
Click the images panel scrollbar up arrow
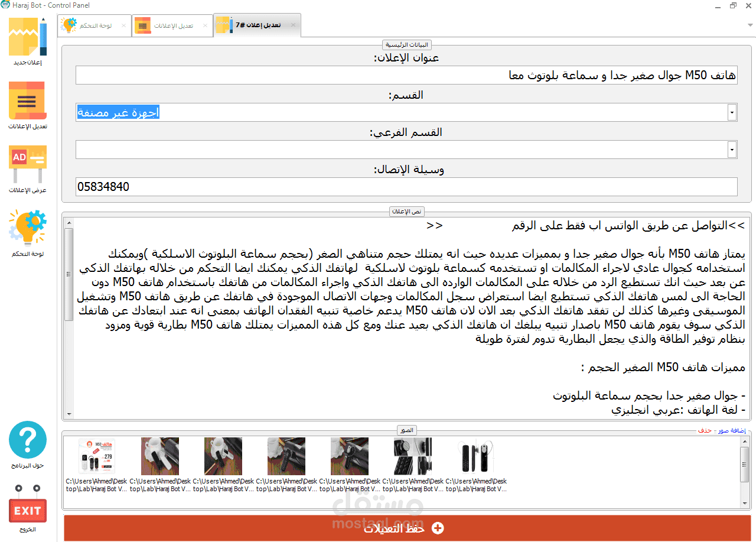[745, 442]
